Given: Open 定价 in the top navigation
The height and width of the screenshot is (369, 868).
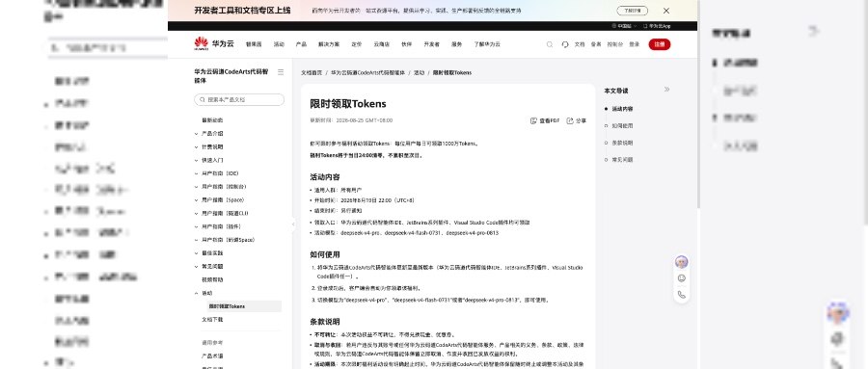Looking at the screenshot, I should click(x=357, y=44).
